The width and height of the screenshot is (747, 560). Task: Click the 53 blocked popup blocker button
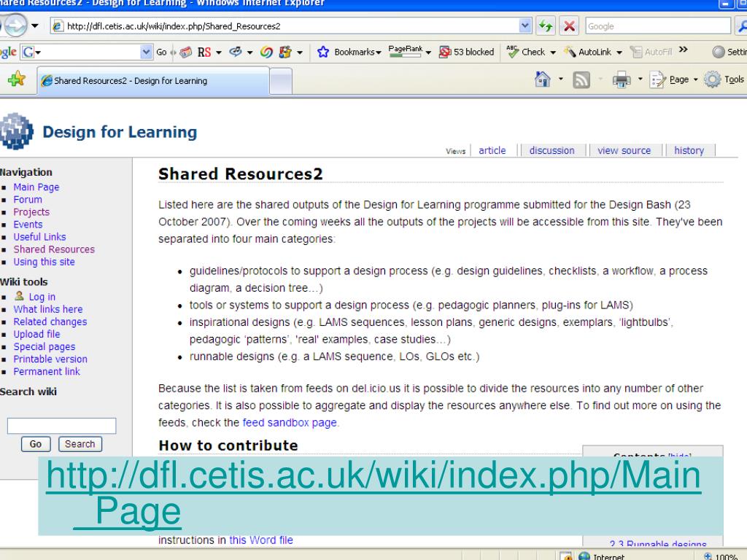tap(466, 52)
